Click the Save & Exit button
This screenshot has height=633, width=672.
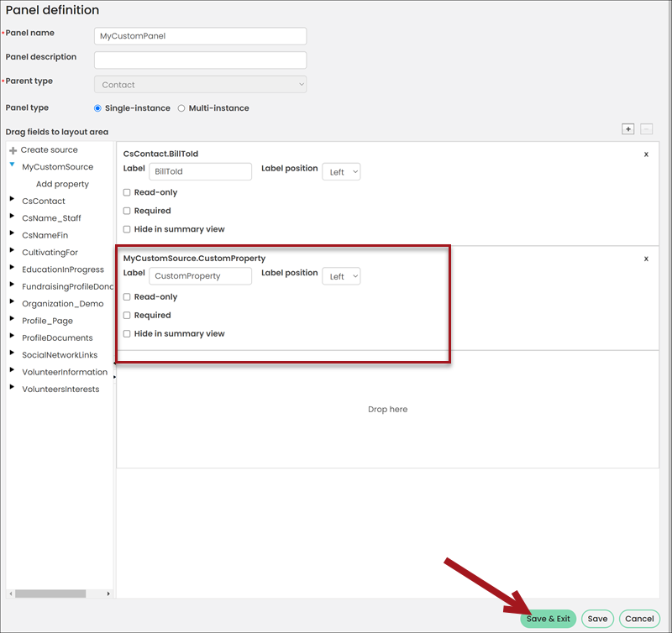pyautogui.click(x=549, y=619)
